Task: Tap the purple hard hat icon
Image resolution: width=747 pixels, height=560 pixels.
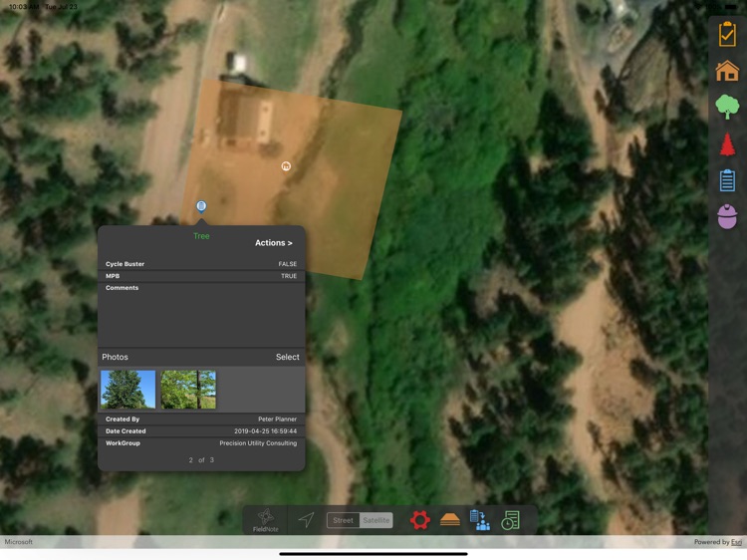Action: click(727, 217)
